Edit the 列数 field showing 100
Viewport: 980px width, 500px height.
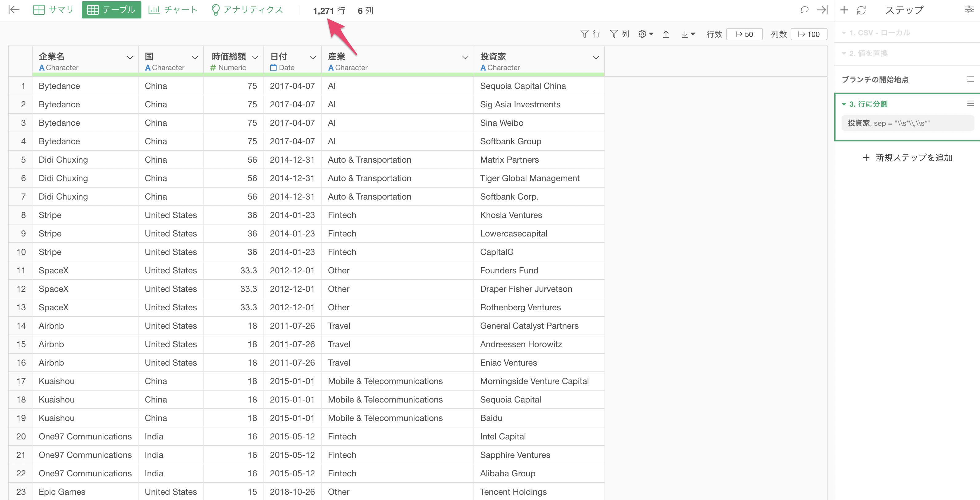pos(809,34)
